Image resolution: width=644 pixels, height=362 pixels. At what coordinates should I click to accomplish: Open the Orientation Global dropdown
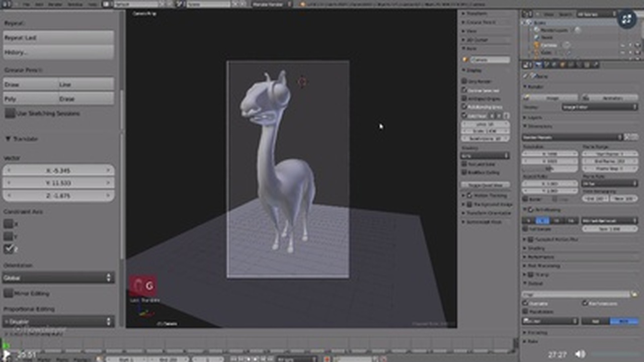click(58, 278)
